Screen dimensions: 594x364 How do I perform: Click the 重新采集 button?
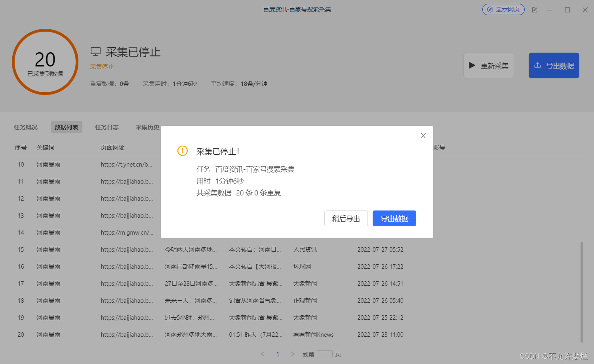click(489, 66)
